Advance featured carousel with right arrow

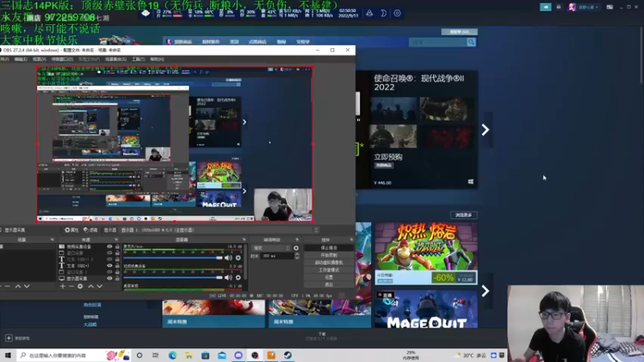(485, 130)
